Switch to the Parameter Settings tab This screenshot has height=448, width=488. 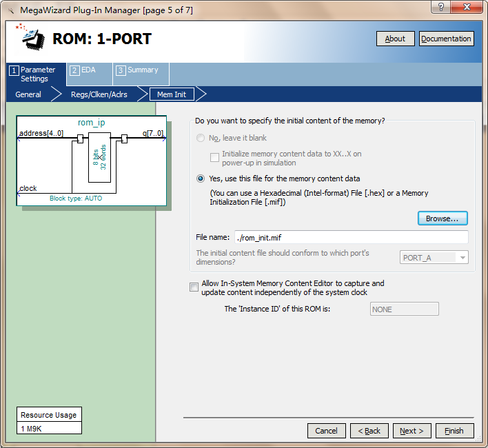(36, 74)
